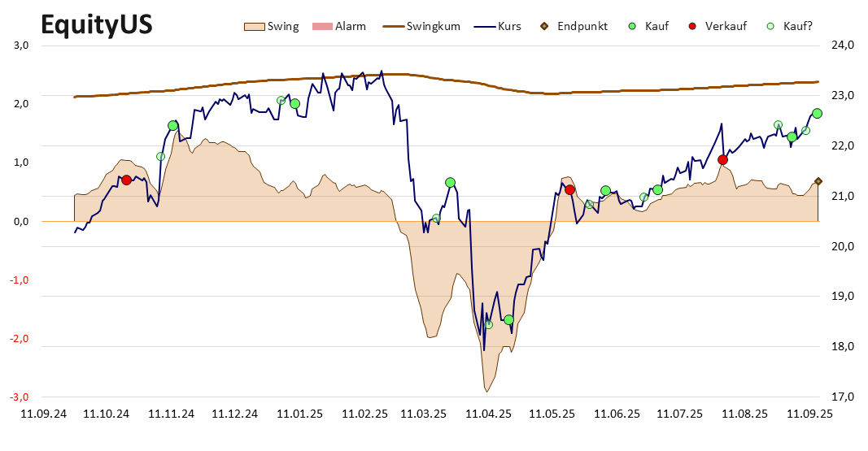The image size is (868, 451).
Task: Click the Endpunkt diamond at chart end
Action: (818, 181)
